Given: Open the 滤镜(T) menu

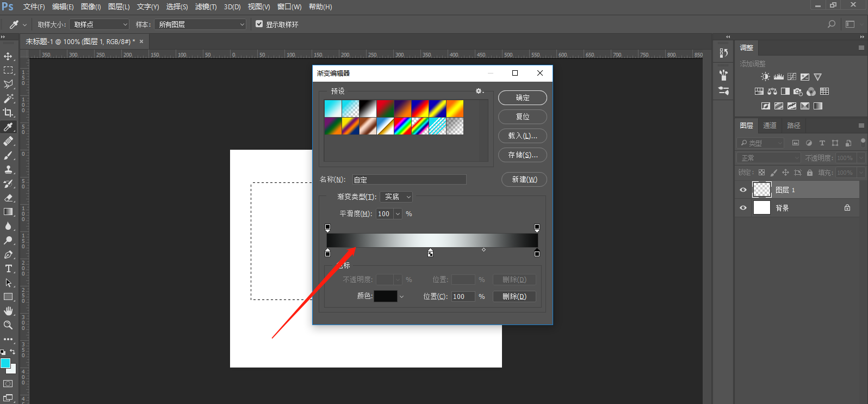Looking at the screenshot, I should [206, 7].
